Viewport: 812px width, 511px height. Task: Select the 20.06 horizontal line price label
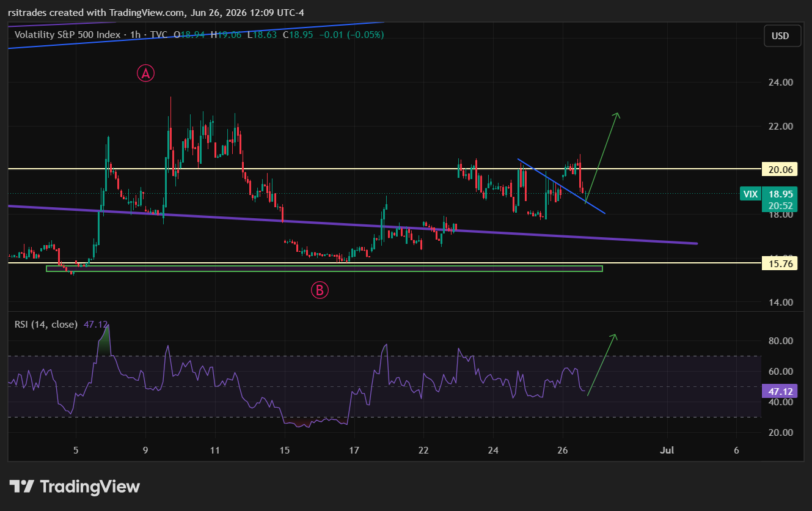coord(779,169)
